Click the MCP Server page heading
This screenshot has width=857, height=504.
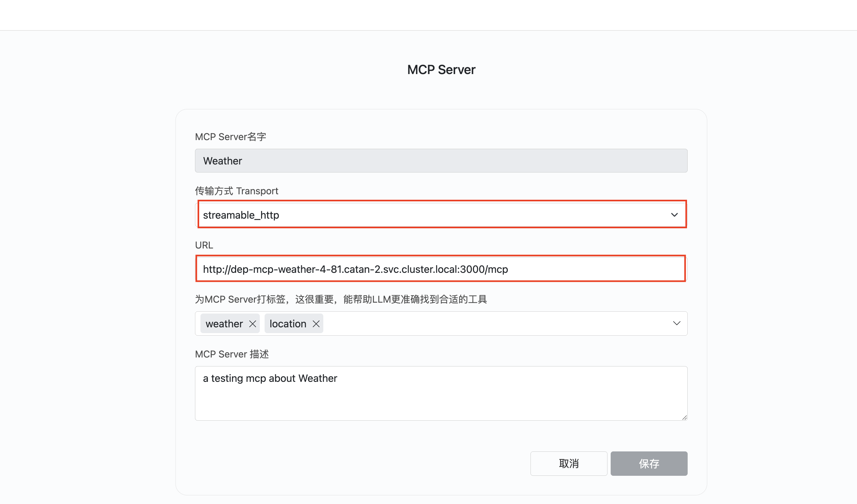(x=441, y=70)
